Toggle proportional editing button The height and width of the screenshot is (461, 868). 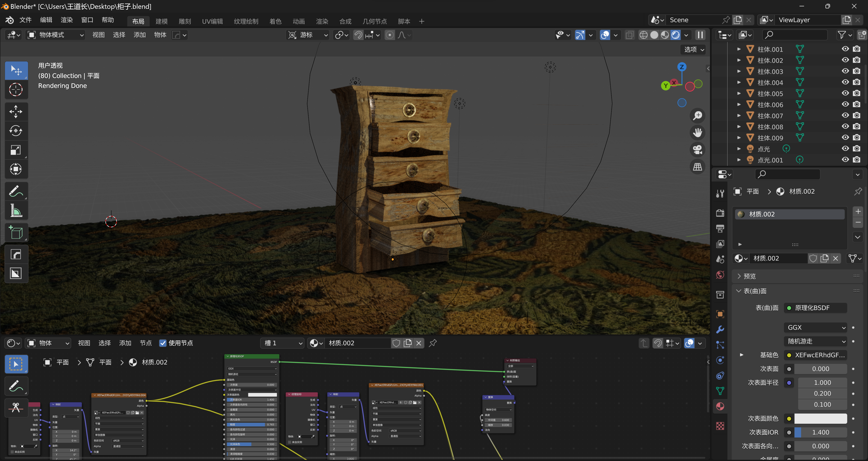tap(389, 35)
